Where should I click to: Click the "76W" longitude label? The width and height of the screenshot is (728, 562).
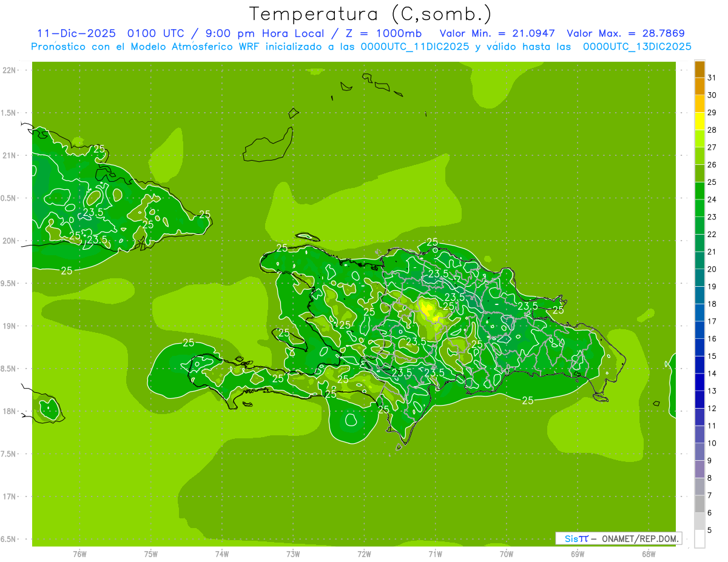[79, 554]
